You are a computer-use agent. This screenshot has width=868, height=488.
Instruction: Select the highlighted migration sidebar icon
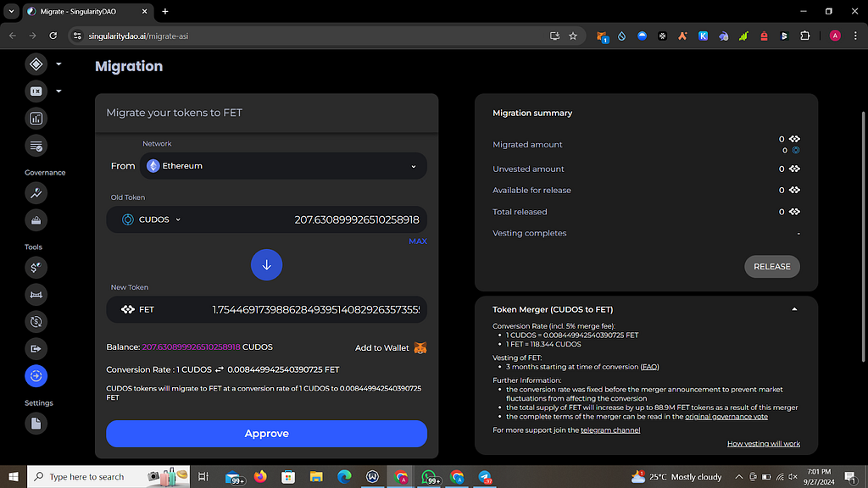click(36, 376)
